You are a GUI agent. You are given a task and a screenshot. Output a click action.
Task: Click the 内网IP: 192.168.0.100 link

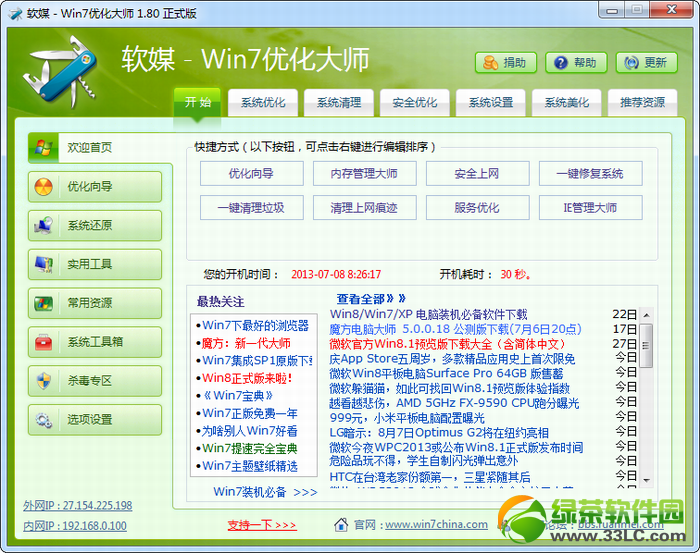[x=75, y=526]
